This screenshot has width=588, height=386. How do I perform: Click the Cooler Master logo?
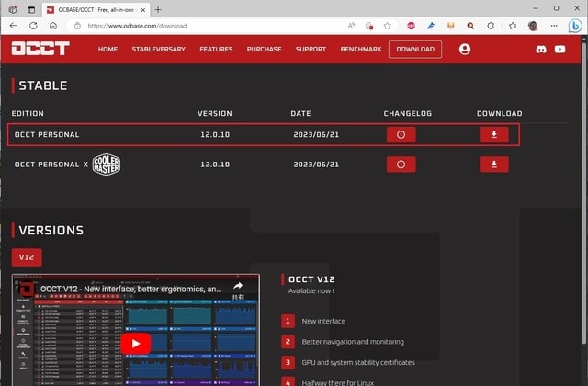(x=107, y=165)
